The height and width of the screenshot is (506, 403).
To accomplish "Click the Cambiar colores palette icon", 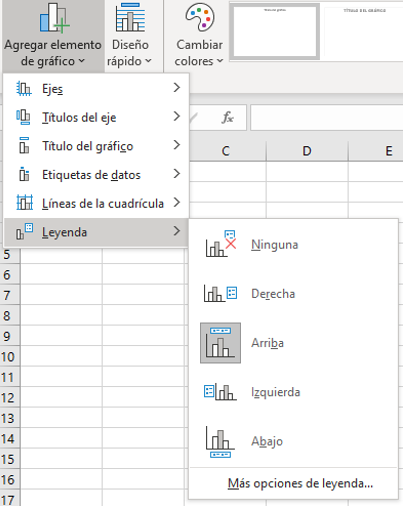I will point(200,17).
